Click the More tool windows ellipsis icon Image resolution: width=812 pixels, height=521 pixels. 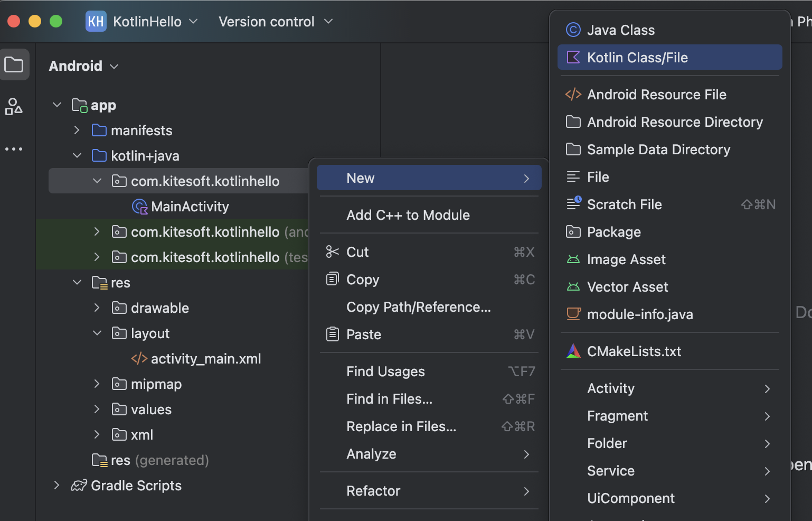(14, 149)
